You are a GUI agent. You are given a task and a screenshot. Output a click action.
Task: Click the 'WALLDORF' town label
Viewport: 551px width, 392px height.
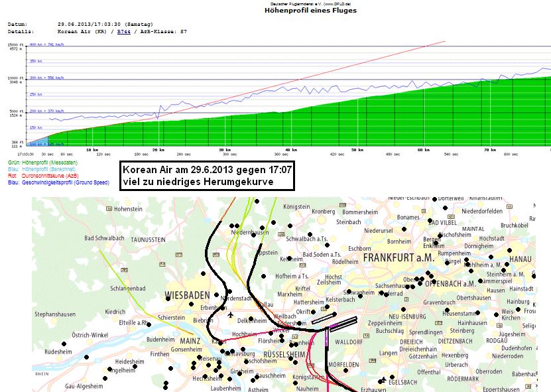click(x=349, y=342)
